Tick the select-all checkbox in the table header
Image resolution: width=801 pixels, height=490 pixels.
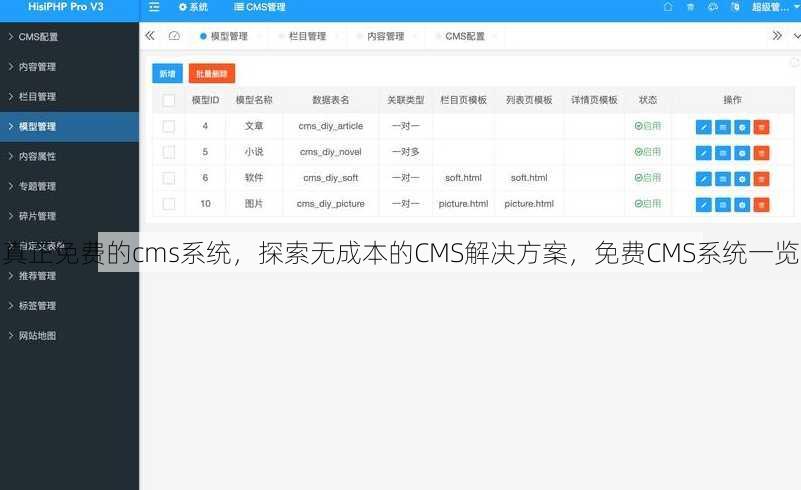pyautogui.click(x=169, y=100)
